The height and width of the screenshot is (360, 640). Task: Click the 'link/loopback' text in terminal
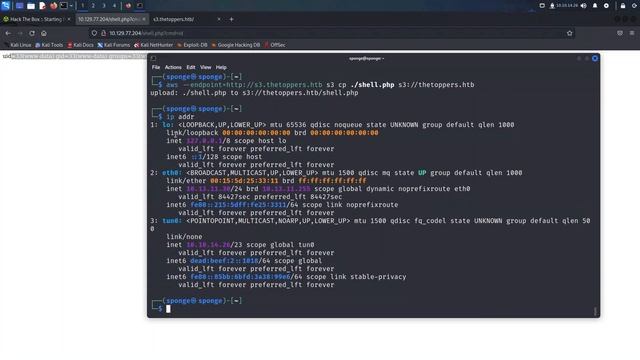[x=192, y=133]
